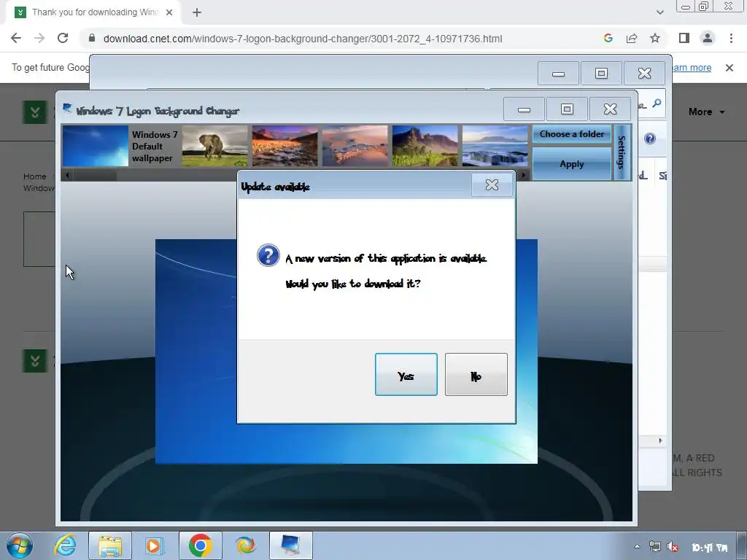This screenshot has height=560, width=747.
Task: Click the right arrow of thumbnail scrollbar
Action: [524, 175]
